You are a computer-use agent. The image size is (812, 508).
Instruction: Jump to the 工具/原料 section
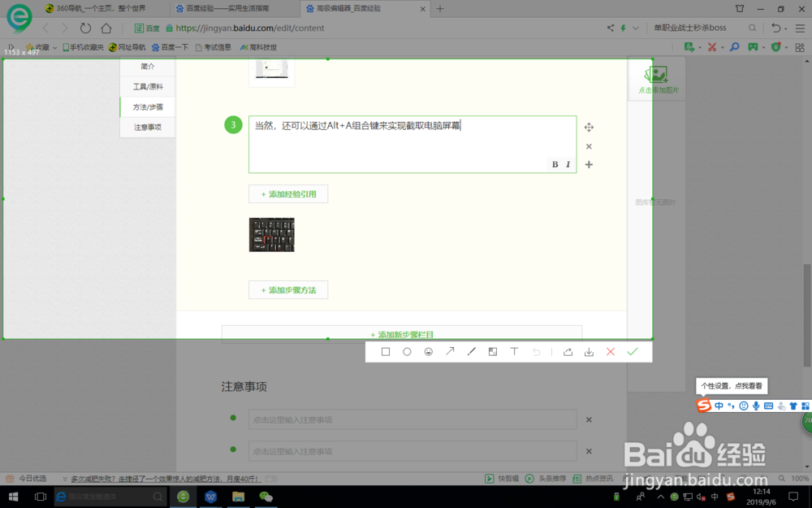148,87
